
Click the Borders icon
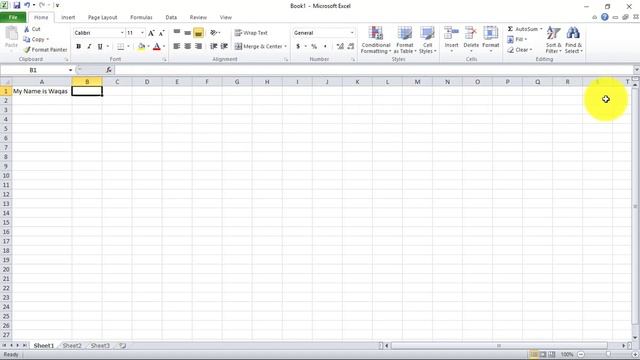[120, 47]
